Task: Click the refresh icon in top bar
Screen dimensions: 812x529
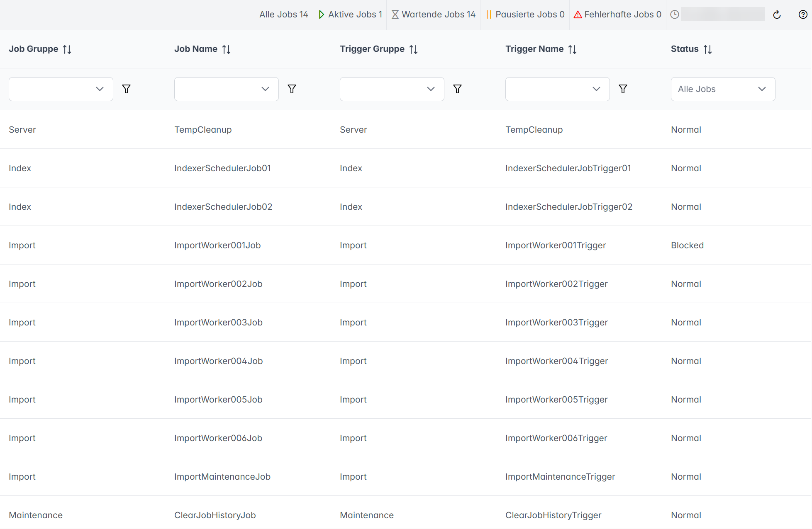Action: point(777,15)
